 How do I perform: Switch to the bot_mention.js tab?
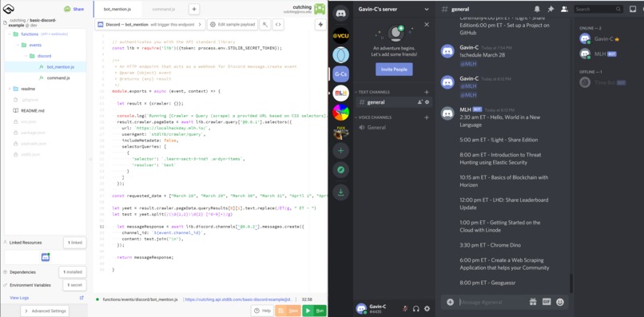tap(117, 9)
